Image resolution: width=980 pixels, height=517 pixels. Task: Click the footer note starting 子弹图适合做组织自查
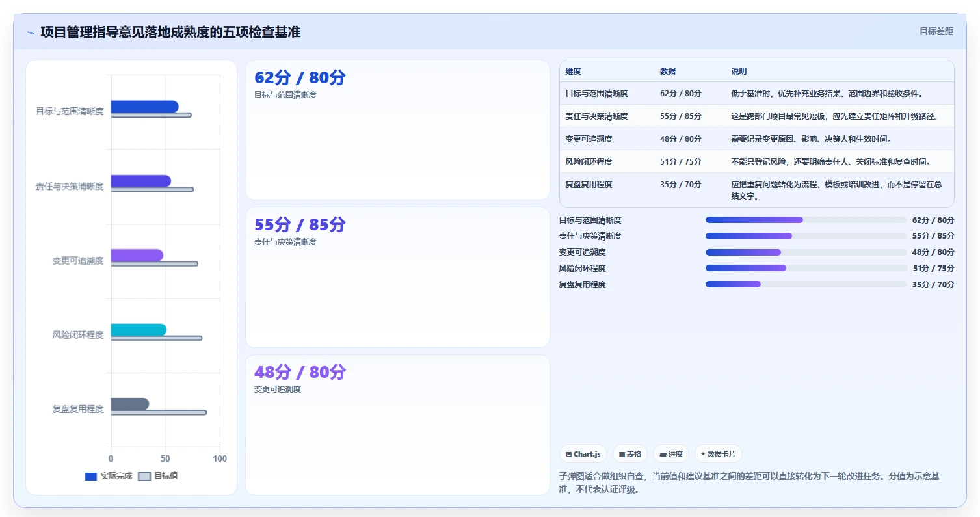tap(749, 483)
